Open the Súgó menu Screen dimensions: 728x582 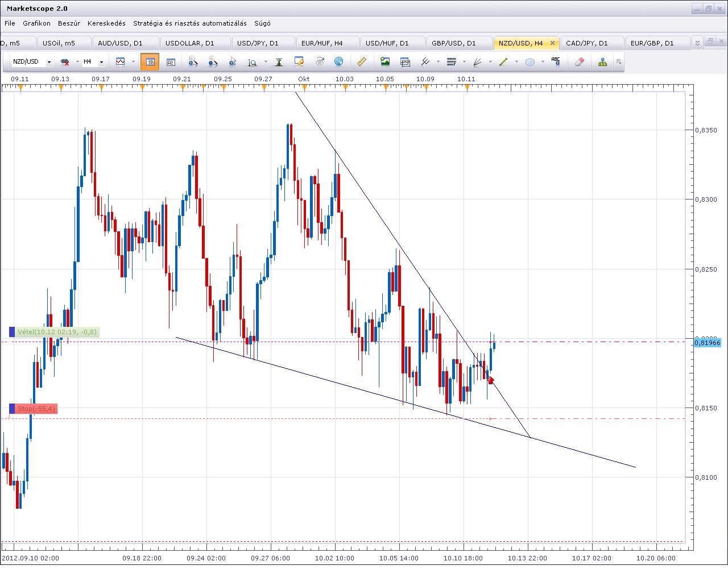tap(262, 23)
